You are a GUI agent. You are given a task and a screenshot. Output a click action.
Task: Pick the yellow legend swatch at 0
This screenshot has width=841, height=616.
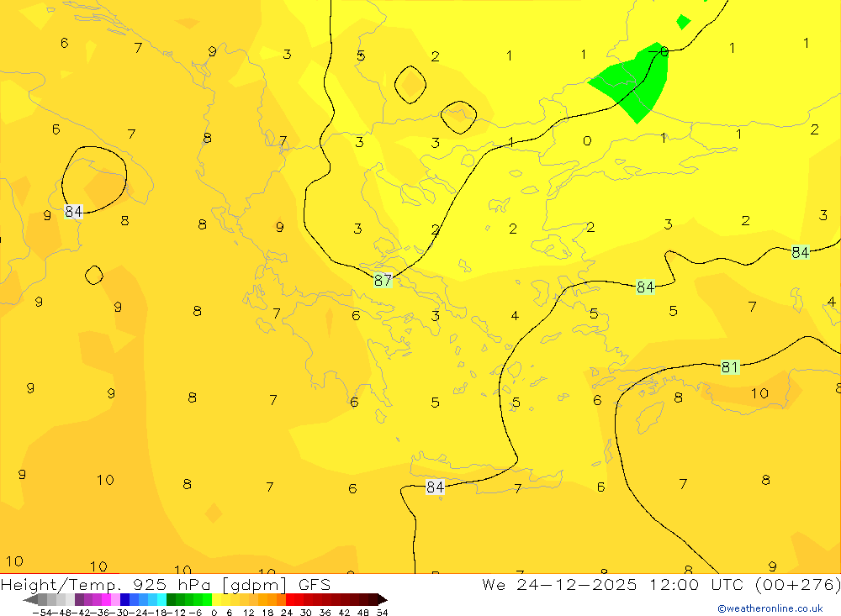(217, 600)
